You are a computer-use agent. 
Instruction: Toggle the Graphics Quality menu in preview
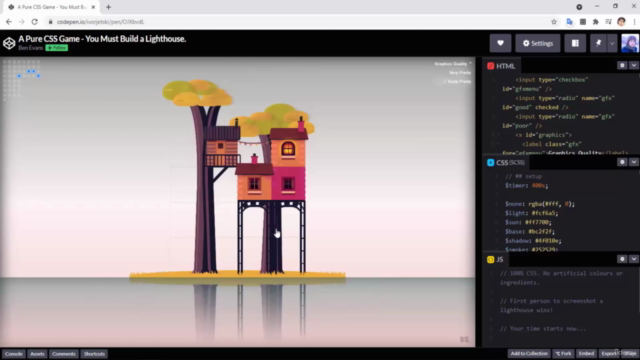click(x=453, y=64)
